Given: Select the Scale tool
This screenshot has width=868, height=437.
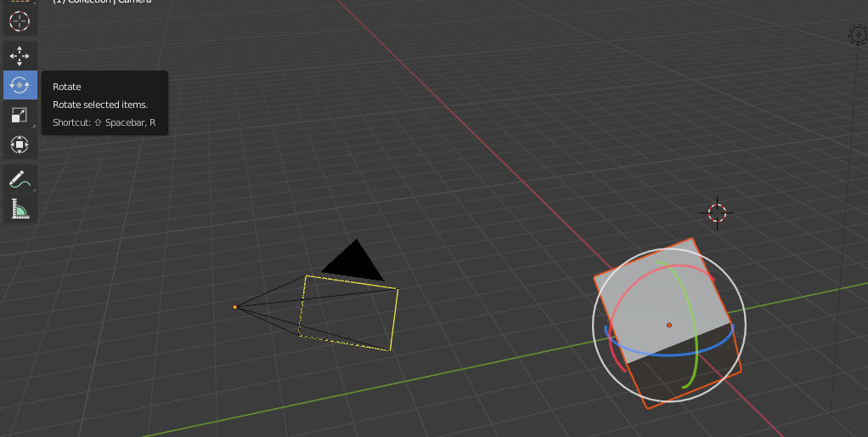Looking at the screenshot, I should [20, 115].
